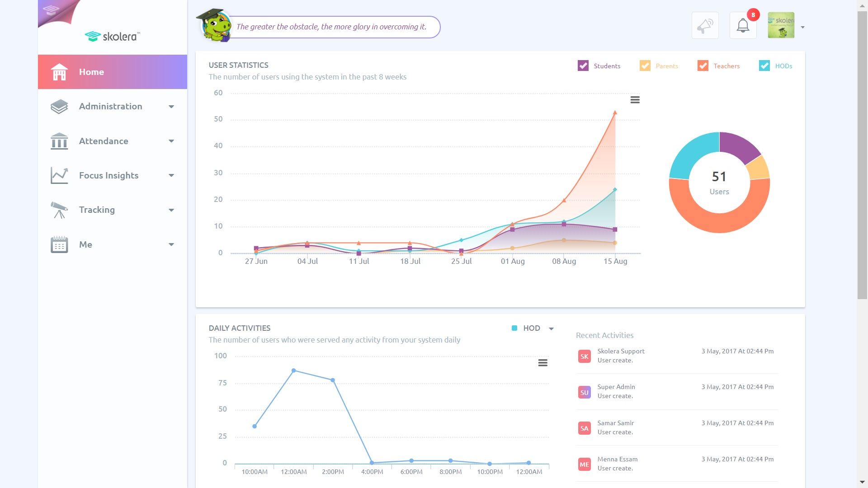Expand the profile menu arrow
Screen dimensions: 868x488
click(x=802, y=28)
